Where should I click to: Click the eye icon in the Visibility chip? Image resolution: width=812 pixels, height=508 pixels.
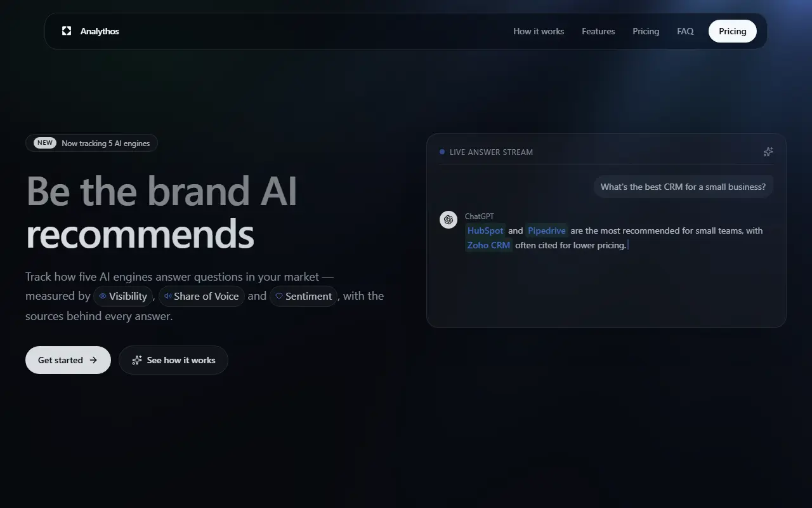pos(103,296)
